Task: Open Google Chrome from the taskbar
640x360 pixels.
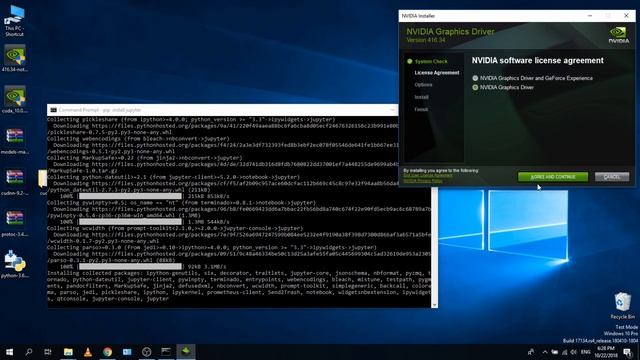Action: 107,352
